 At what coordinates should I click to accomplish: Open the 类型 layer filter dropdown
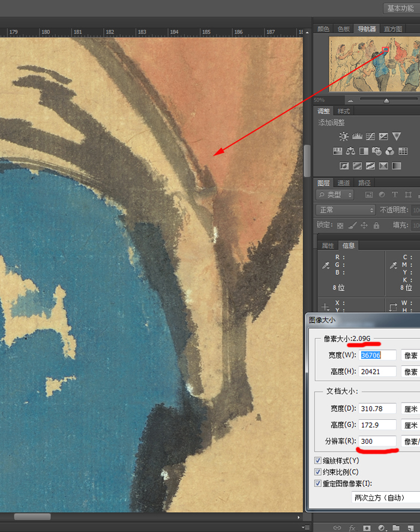(x=335, y=195)
